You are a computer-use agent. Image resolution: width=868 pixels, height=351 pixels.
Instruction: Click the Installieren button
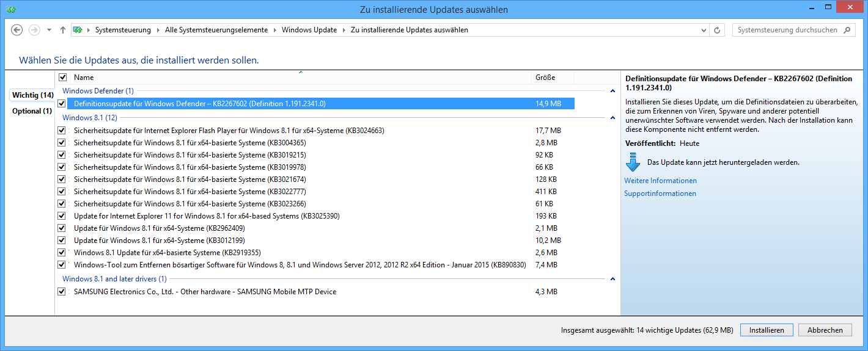click(x=767, y=330)
